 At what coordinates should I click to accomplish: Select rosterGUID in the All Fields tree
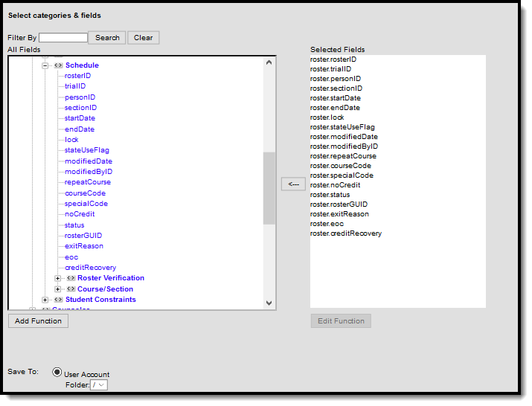[x=83, y=236]
